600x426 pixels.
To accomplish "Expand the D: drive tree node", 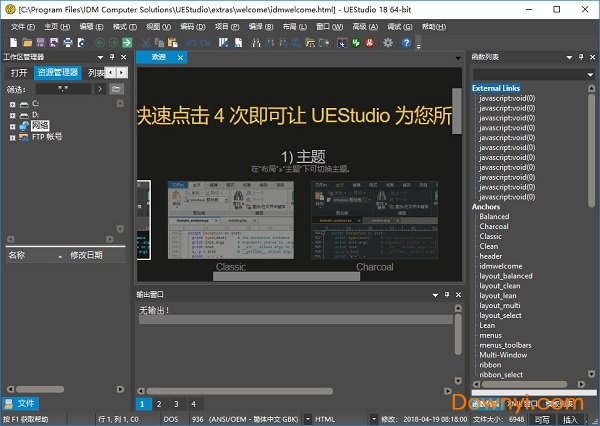I will coord(13,115).
